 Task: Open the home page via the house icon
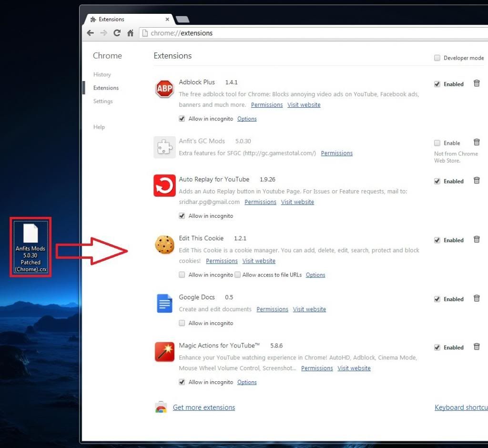(131, 33)
